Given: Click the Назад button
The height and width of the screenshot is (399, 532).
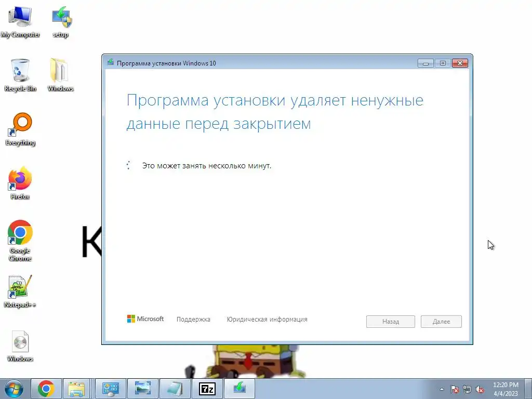Looking at the screenshot, I should pos(391,321).
